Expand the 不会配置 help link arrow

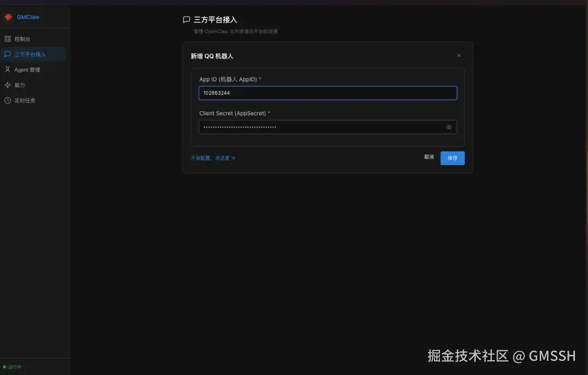pyautogui.click(x=234, y=158)
